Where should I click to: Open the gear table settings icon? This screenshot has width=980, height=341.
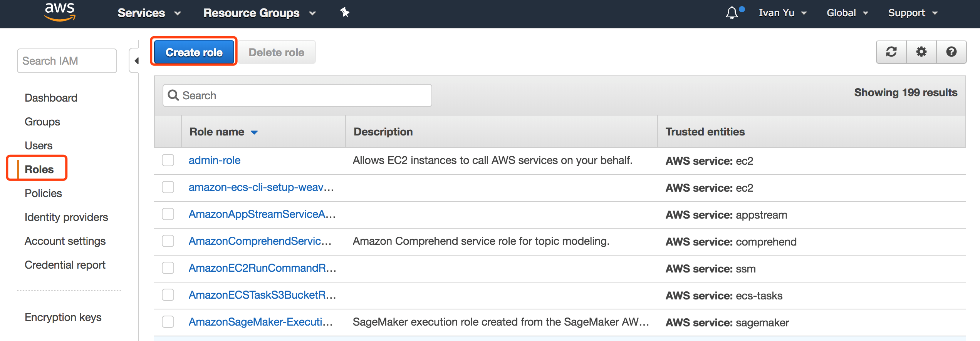coord(921,52)
